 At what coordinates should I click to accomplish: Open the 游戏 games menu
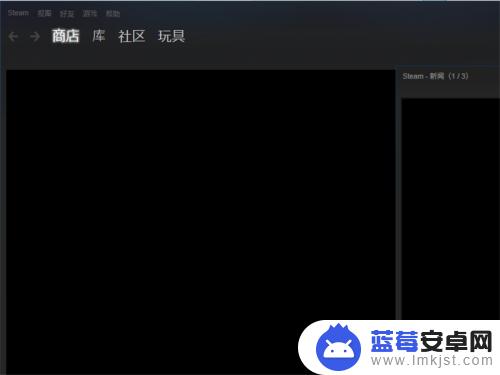[x=90, y=14]
